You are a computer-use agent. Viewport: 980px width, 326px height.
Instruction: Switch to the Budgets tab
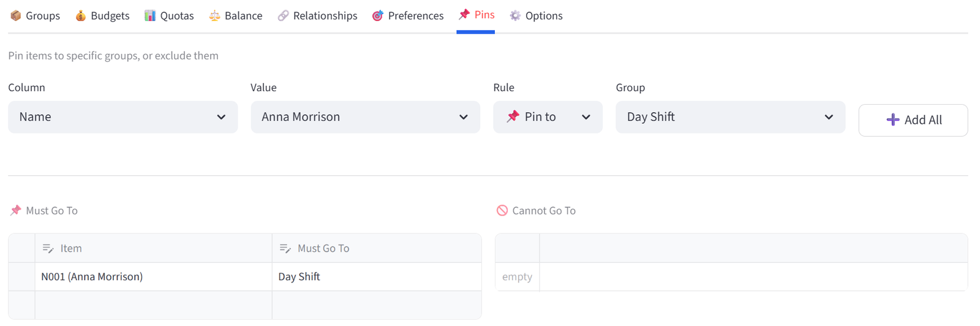102,15
